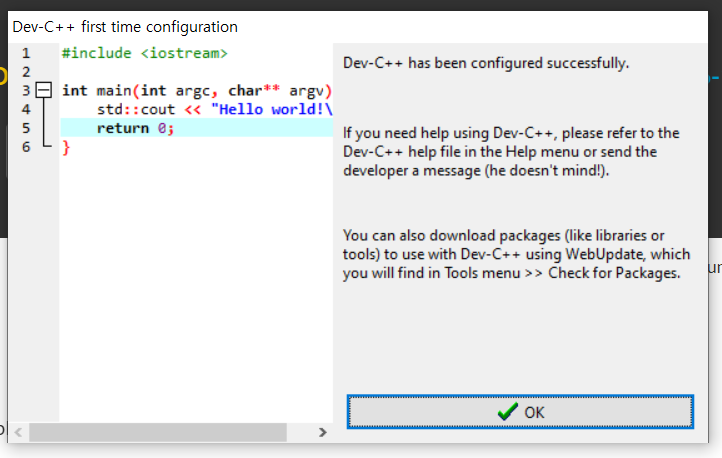Click the horizontal scrollbar thumb
This screenshot has height=458, width=722.
(158, 432)
